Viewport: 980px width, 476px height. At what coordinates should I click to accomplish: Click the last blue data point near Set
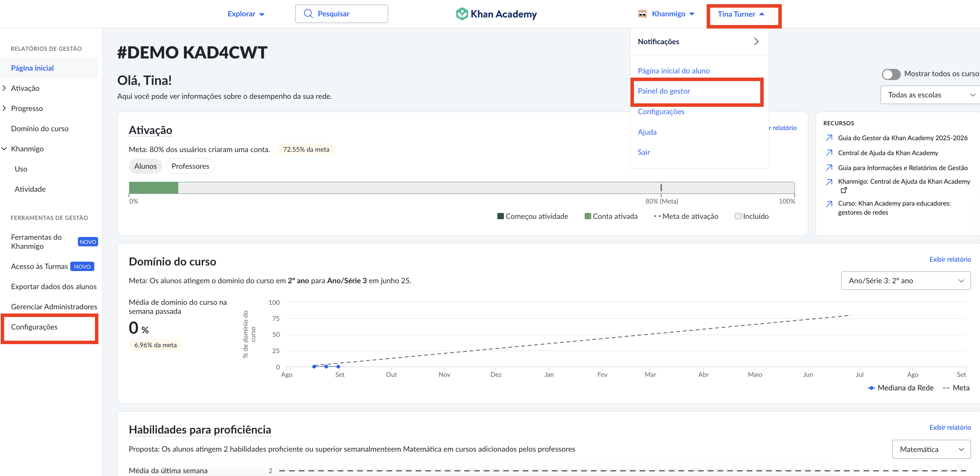pos(338,366)
